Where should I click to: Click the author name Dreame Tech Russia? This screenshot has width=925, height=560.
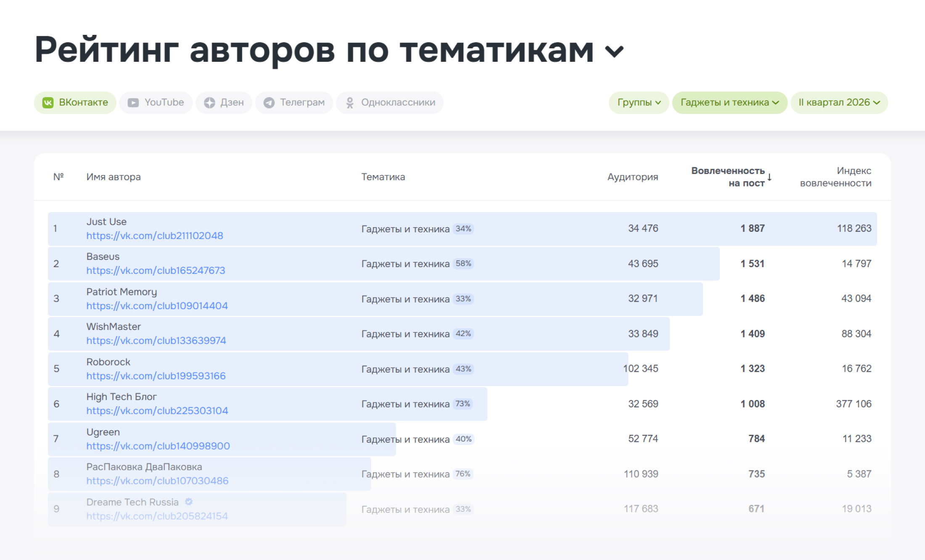click(x=132, y=502)
